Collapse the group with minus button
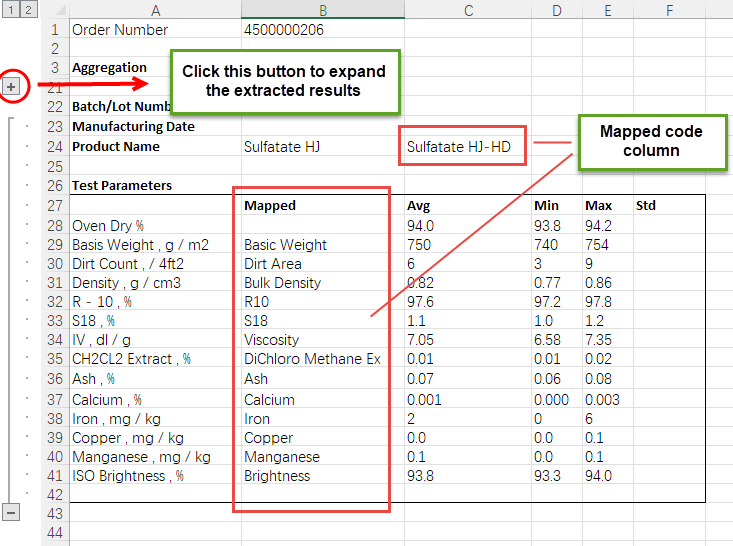Screen dimensions: 733x546 (x=11, y=512)
